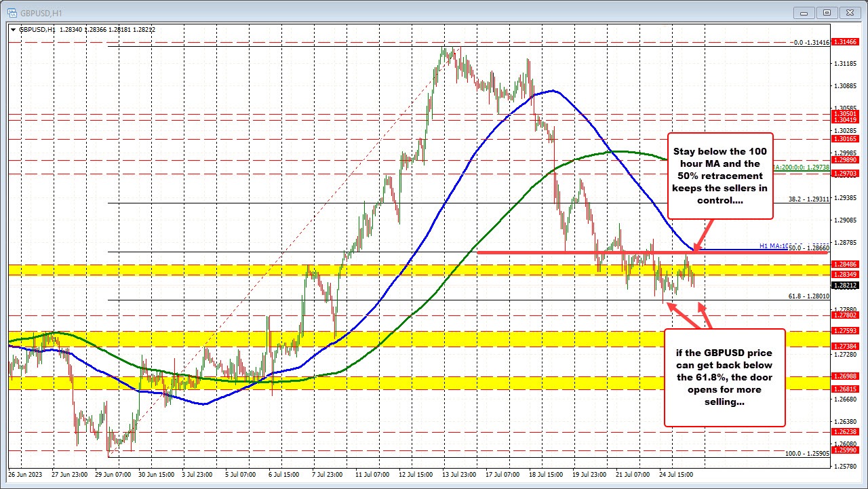Viewport: 868px width, 489px height.
Task: Click the sellers in control annotation box
Action: pos(720,176)
